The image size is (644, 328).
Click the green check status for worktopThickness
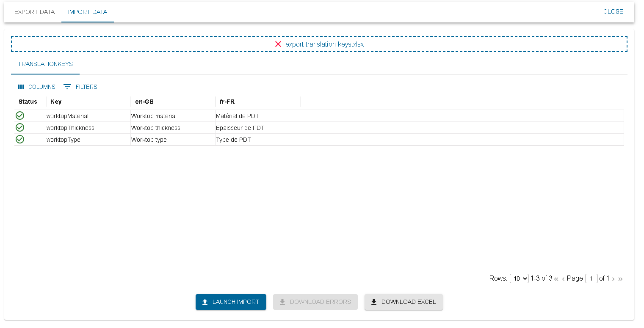pyautogui.click(x=20, y=127)
